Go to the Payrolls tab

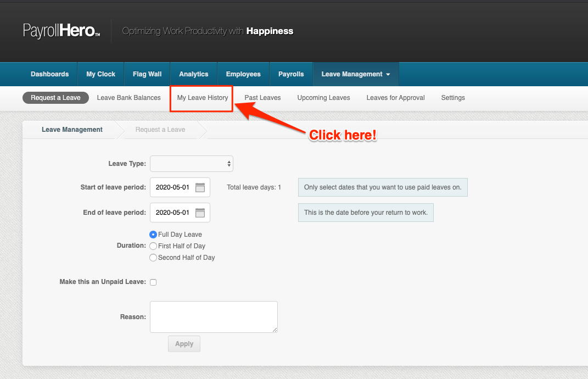(291, 74)
